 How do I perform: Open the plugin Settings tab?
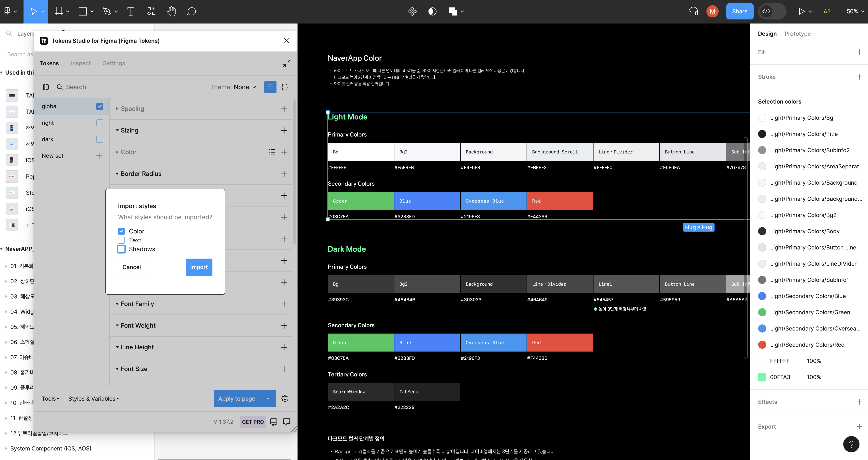pyautogui.click(x=114, y=63)
